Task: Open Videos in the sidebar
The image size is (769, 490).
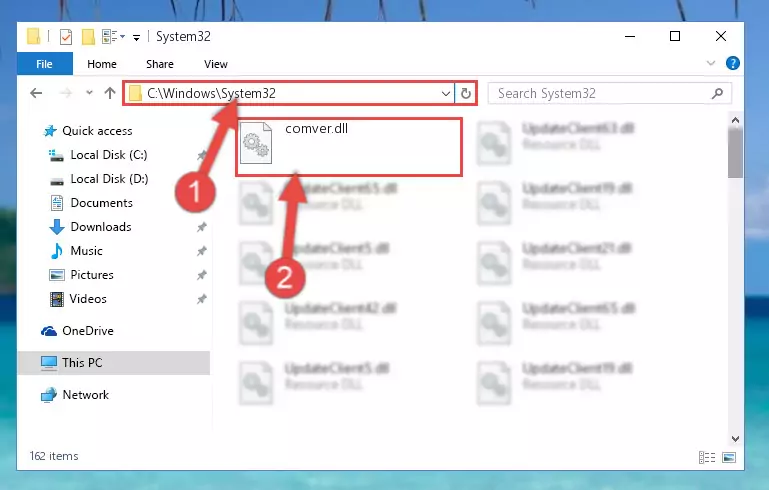Action: (88, 299)
